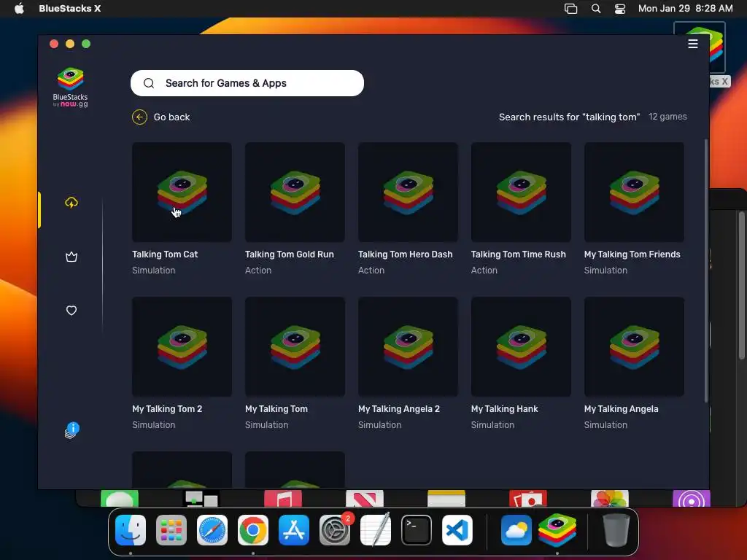Click the My Talking Tom Friends title
Screen dimensions: 747x560
coord(632,254)
